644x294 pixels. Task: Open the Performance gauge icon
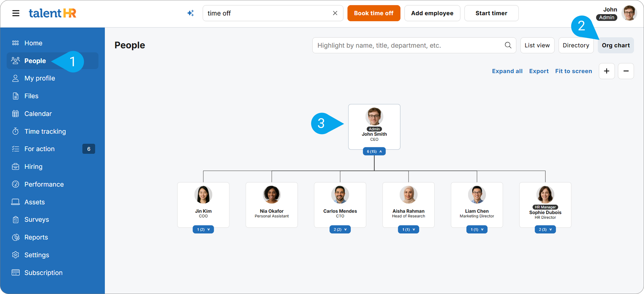click(16, 184)
